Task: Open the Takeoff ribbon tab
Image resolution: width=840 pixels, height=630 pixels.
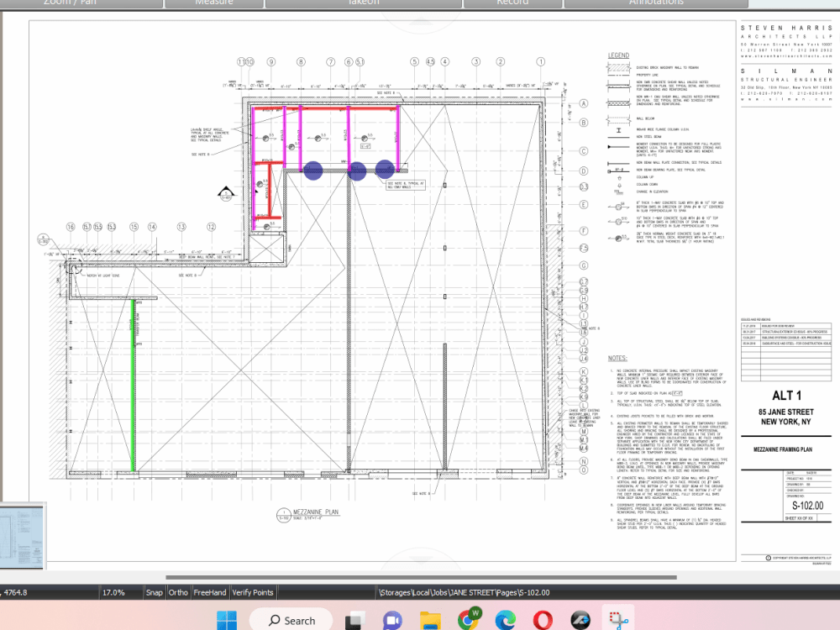Action: click(364, 3)
